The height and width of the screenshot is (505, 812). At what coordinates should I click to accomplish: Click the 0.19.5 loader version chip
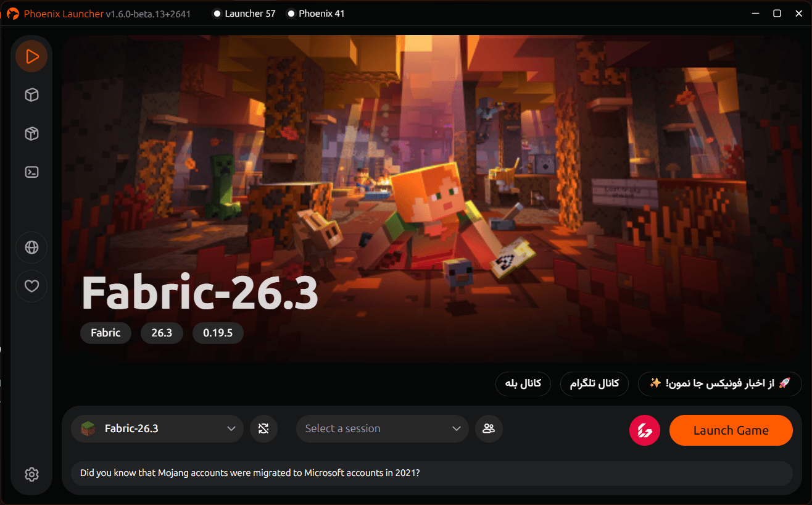click(x=218, y=333)
